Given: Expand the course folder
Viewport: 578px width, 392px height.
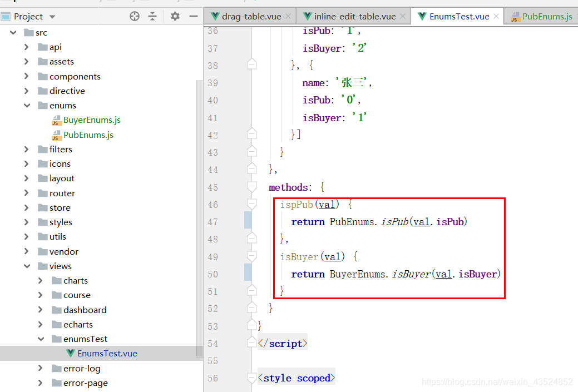Looking at the screenshot, I should (40, 295).
